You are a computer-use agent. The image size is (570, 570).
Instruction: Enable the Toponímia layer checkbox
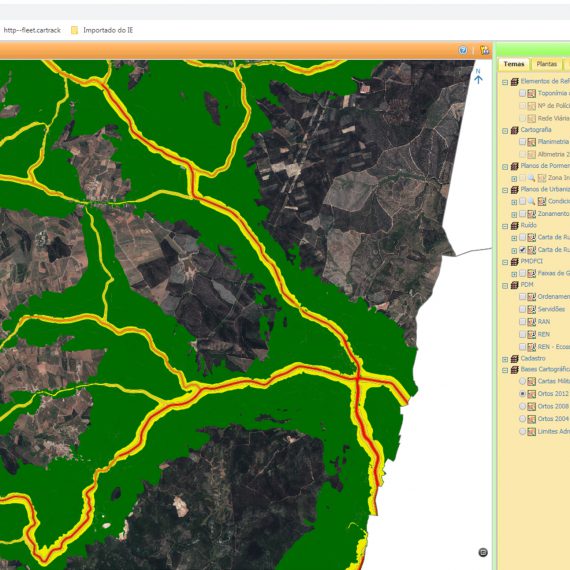click(x=522, y=93)
